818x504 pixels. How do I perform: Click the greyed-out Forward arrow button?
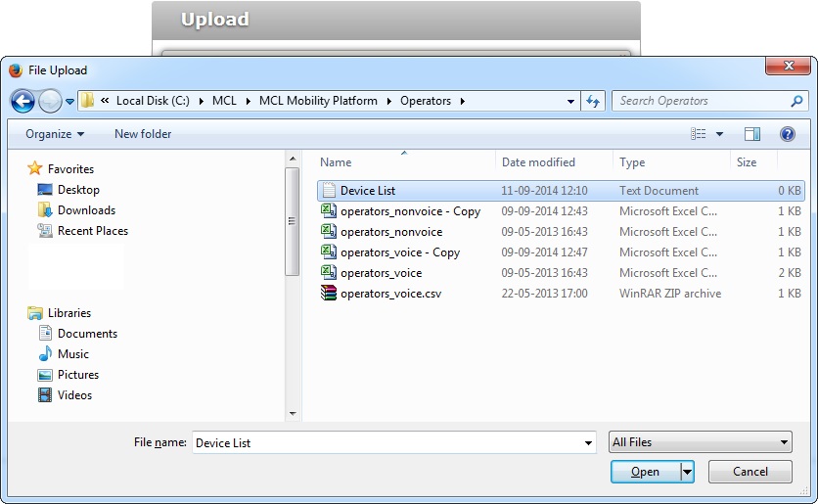point(50,101)
